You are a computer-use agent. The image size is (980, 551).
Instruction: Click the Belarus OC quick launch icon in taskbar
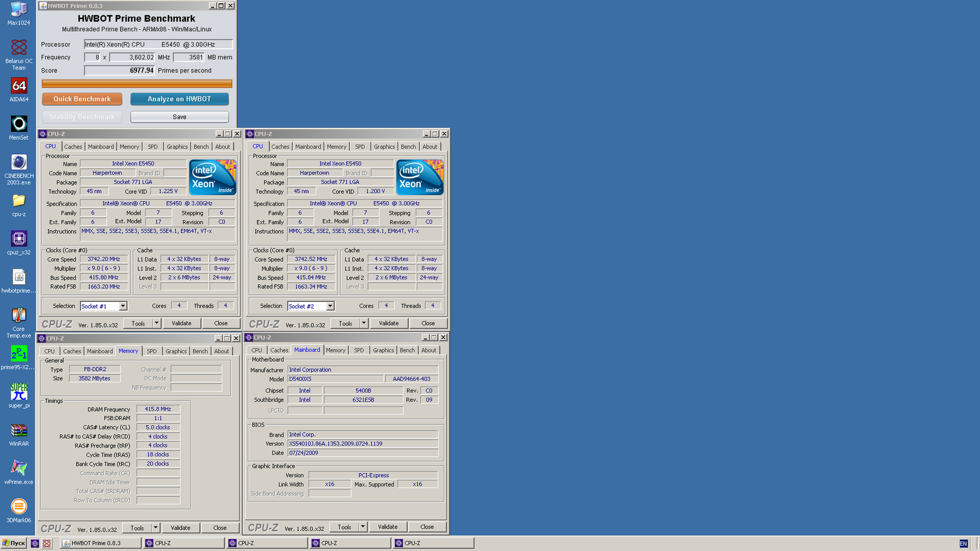tap(46, 543)
